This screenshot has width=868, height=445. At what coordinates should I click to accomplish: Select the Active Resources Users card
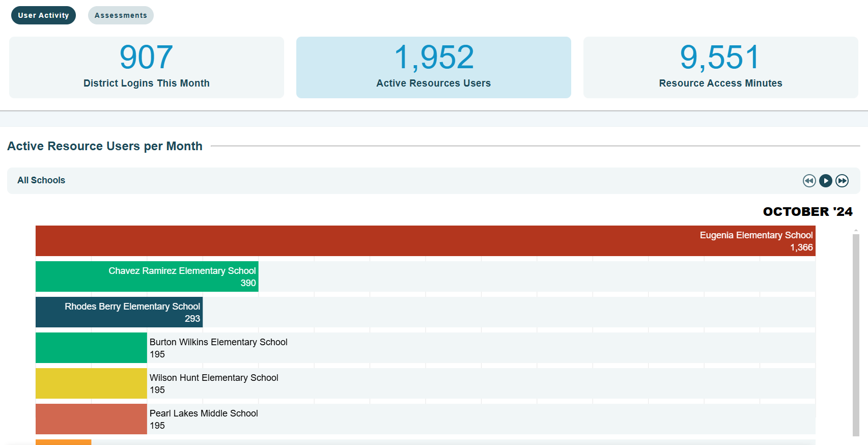pos(434,67)
